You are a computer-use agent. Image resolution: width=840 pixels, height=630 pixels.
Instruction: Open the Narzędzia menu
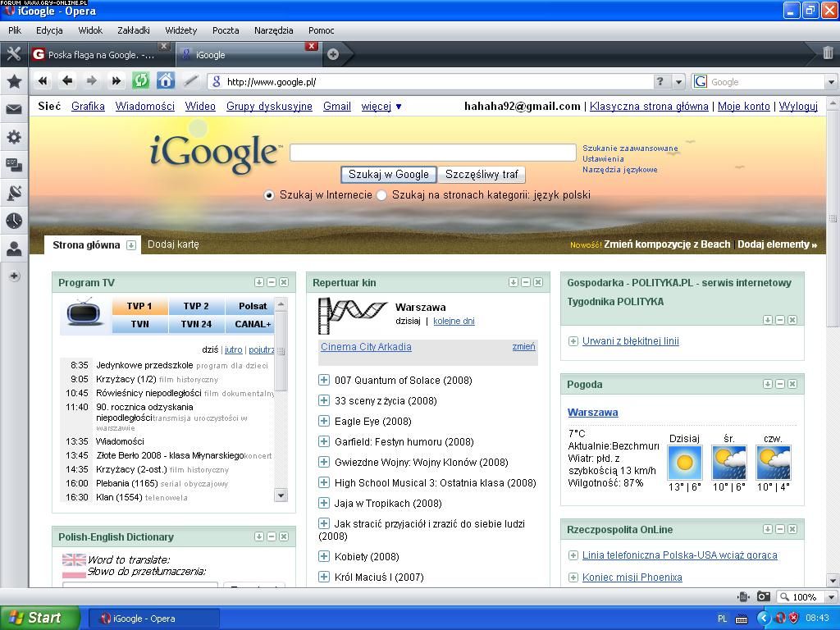[x=273, y=30]
